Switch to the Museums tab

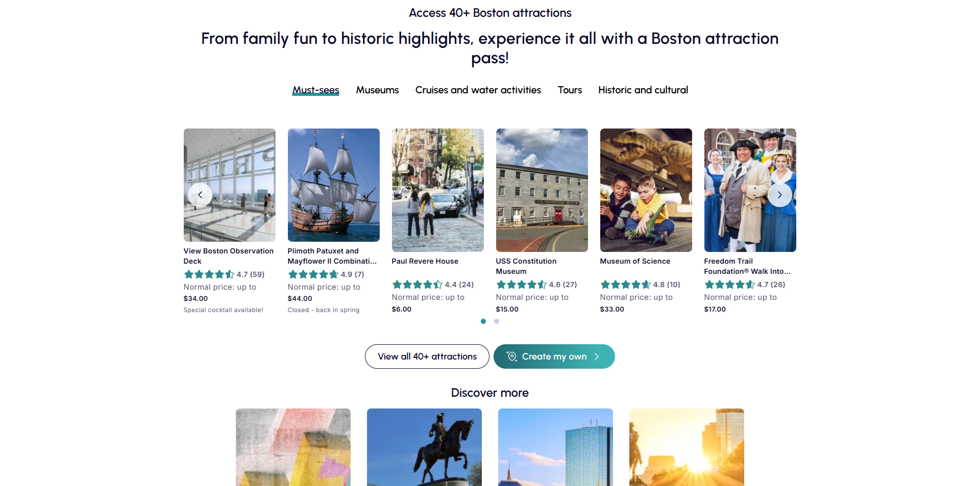coord(377,90)
